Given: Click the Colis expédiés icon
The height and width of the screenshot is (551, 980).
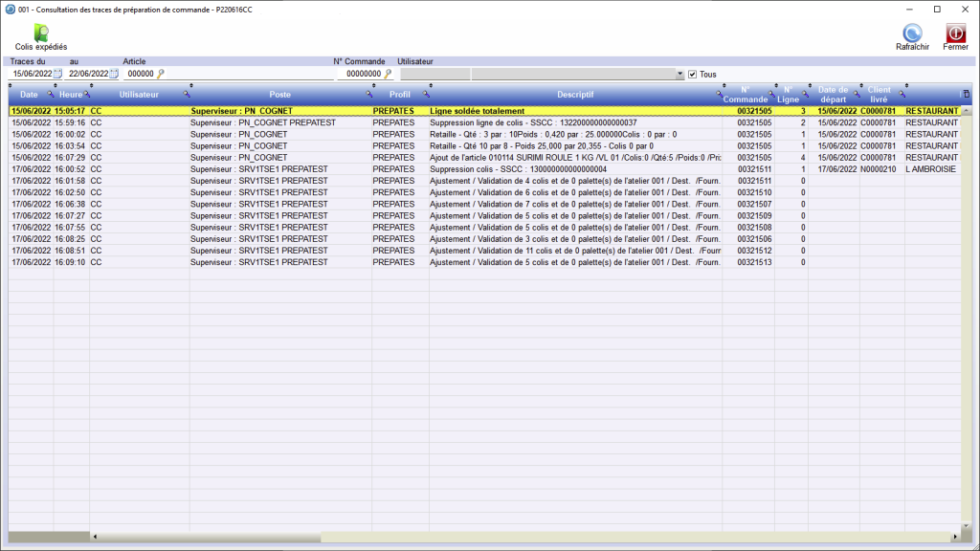Looking at the screenshot, I should (x=41, y=32).
